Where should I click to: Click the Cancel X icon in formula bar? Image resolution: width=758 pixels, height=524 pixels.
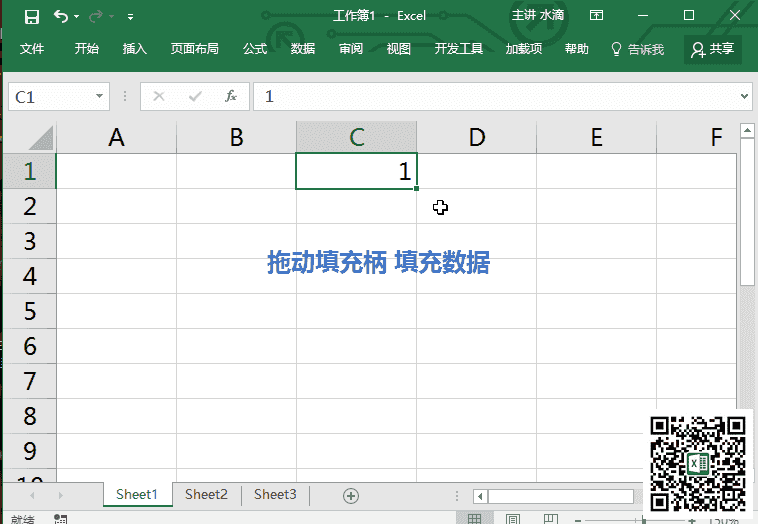click(159, 96)
